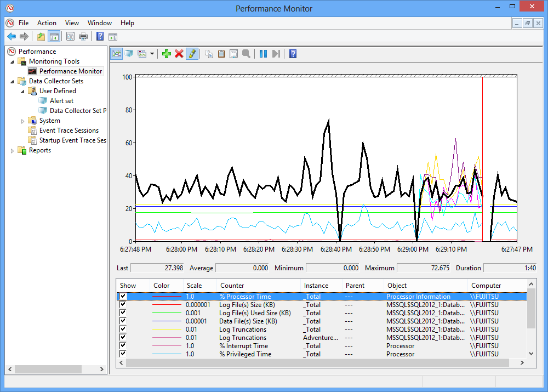Expand the System node in tree

pyautogui.click(x=22, y=121)
